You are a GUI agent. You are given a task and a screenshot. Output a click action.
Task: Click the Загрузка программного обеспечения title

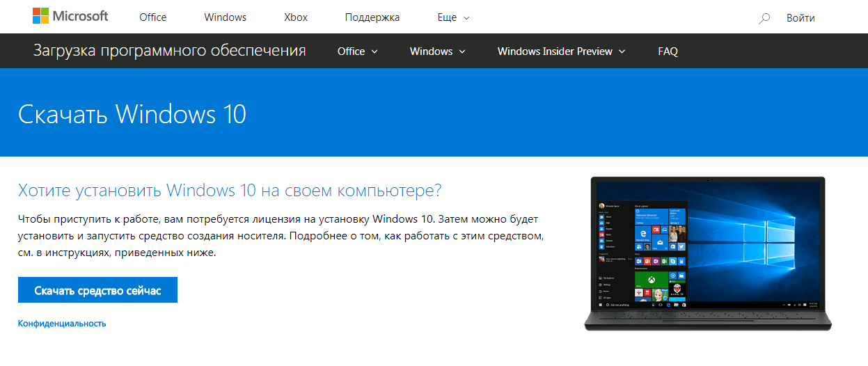click(170, 51)
